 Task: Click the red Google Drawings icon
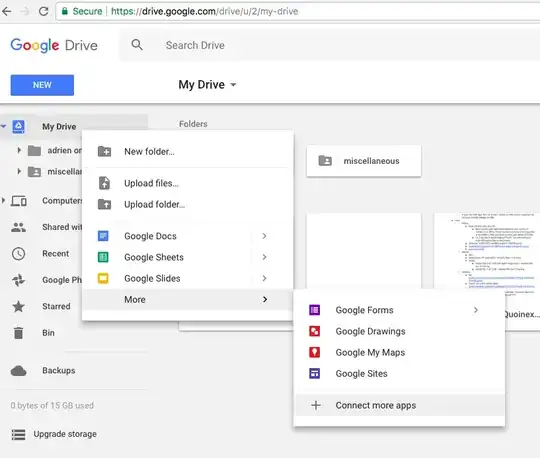pos(314,331)
